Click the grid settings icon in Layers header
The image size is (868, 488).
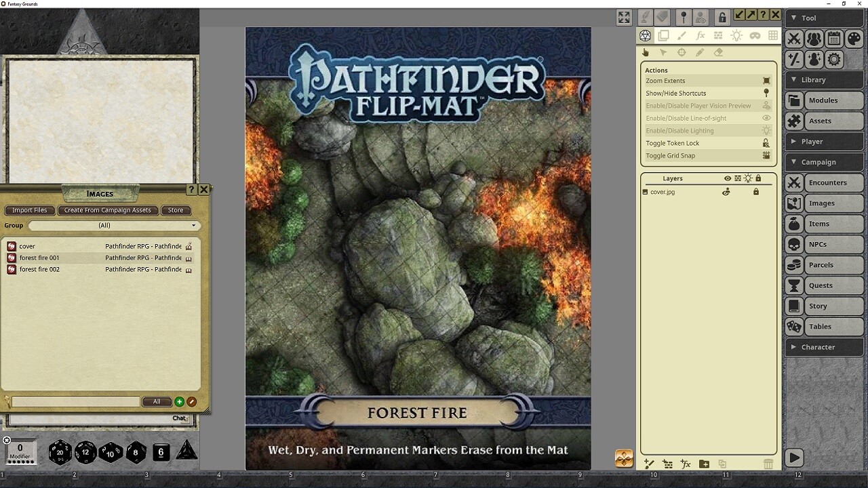pyautogui.click(x=738, y=178)
